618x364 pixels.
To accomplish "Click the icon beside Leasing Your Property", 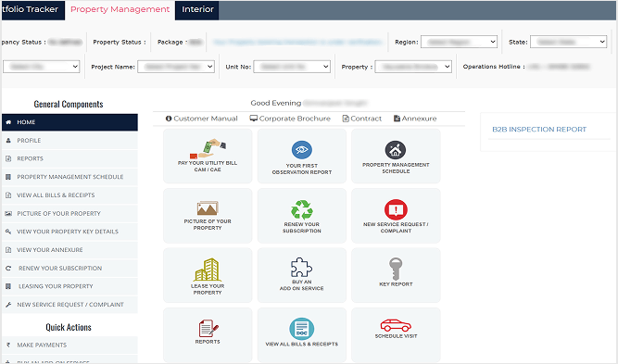I will (x=8, y=286).
